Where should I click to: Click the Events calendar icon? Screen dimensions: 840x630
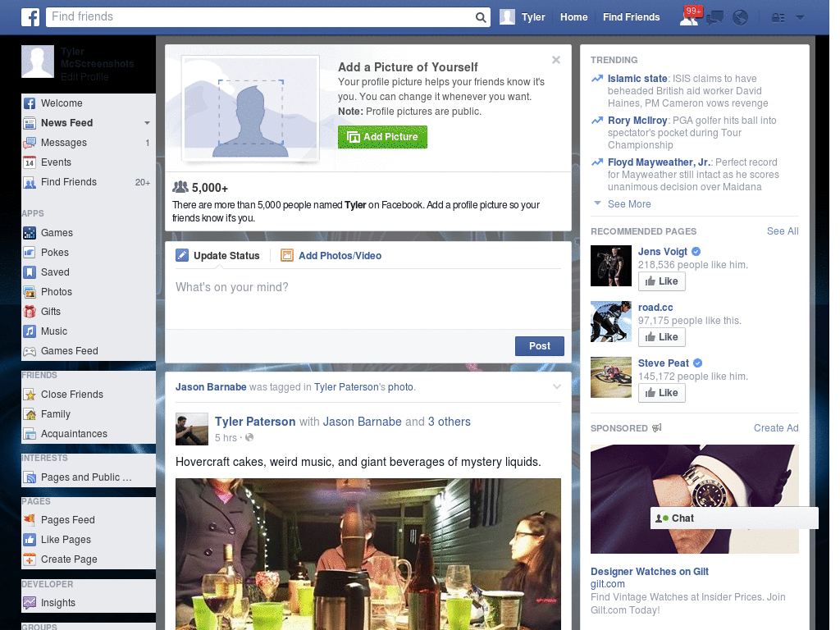point(30,162)
